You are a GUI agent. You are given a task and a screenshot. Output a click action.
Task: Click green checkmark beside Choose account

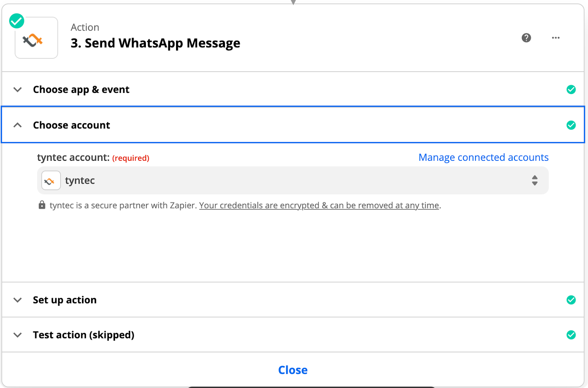(571, 125)
